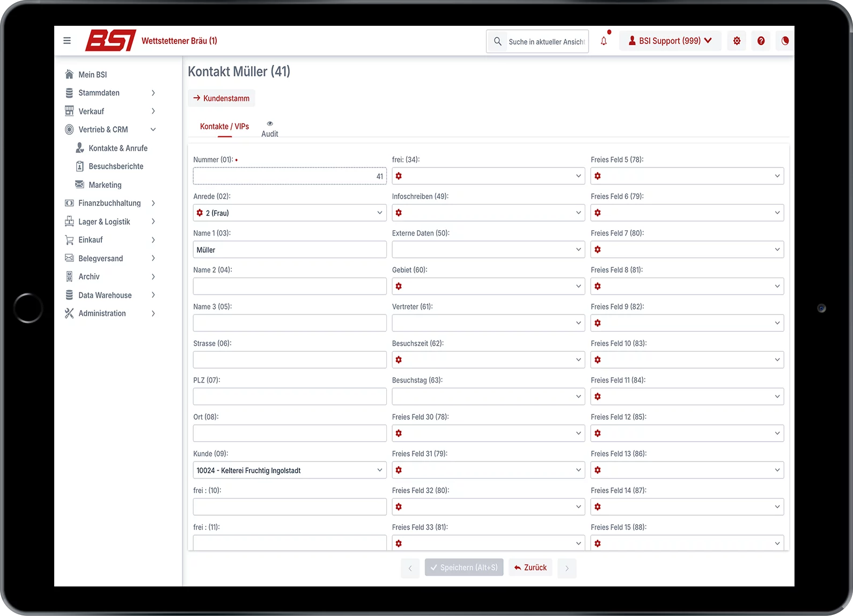Focus the PLZ (07) input field
The width and height of the screenshot is (853, 616).
click(x=290, y=397)
